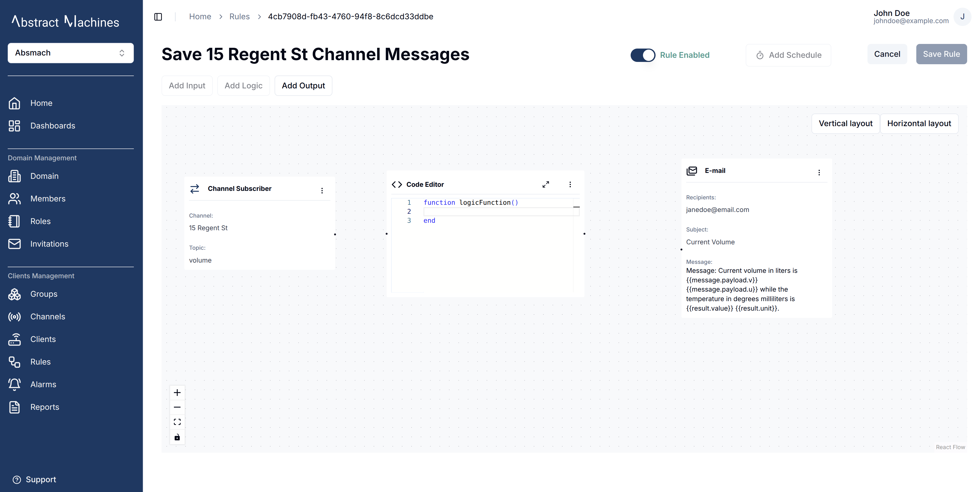980x492 pixels.
Task: Click the Home icon in sidebar
Action: [x=14, y=103]
